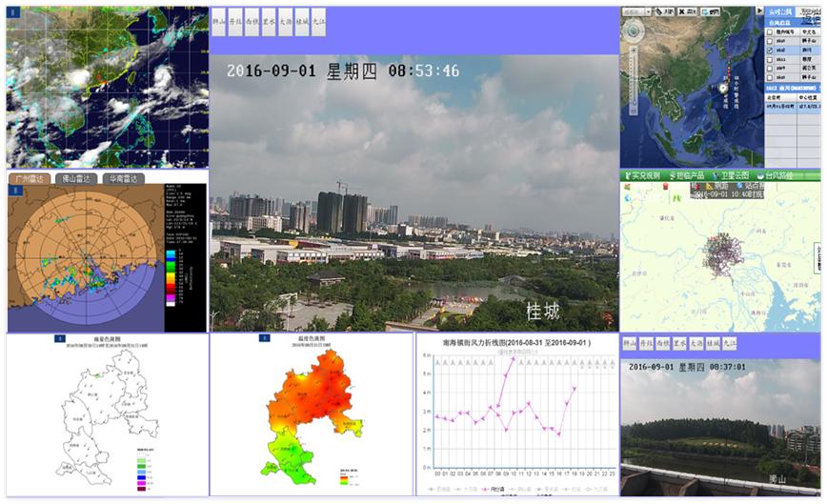The width and height of the screenshot is (827, 504).
Task: Toggle checkbox of first typhoon row
Action: tap(770, 41)
